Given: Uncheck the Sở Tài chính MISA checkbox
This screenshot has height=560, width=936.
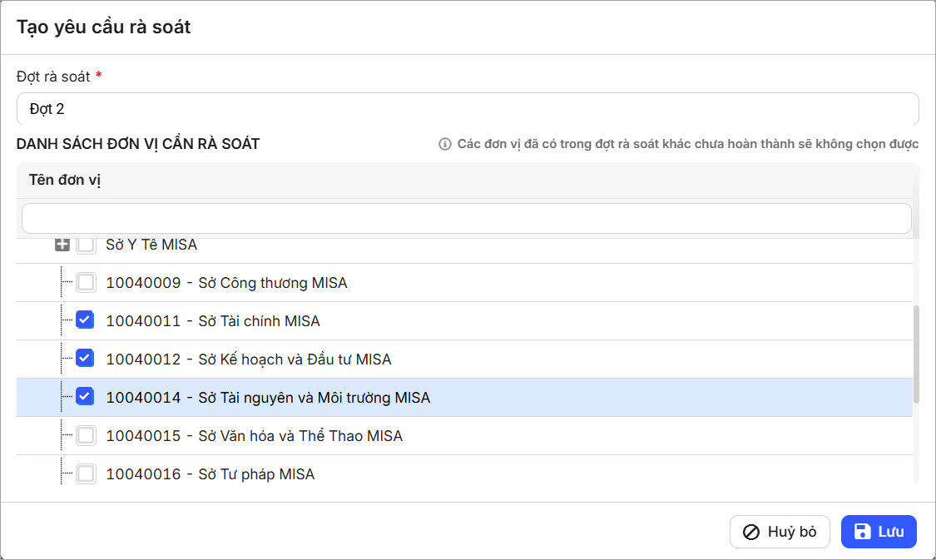Looking at the screenshot, I should (x=85, y=320).
